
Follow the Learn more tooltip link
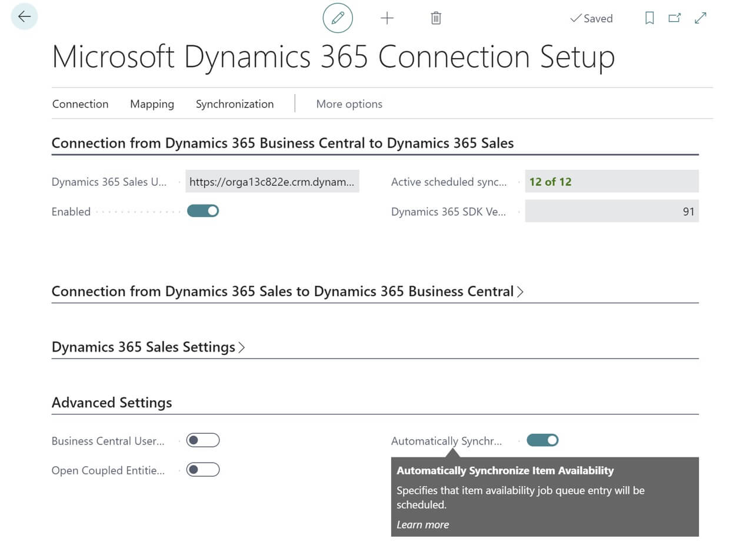422,524
